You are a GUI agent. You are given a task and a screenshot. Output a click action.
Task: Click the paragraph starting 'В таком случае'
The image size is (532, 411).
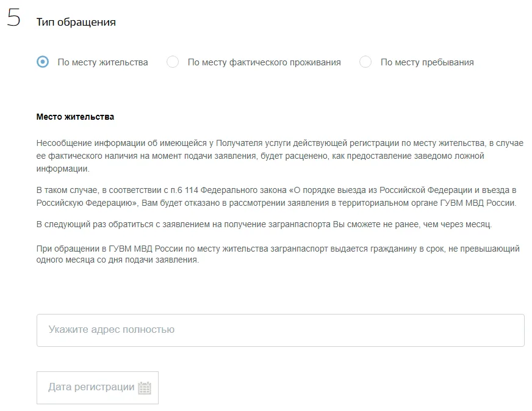point(276,196)
